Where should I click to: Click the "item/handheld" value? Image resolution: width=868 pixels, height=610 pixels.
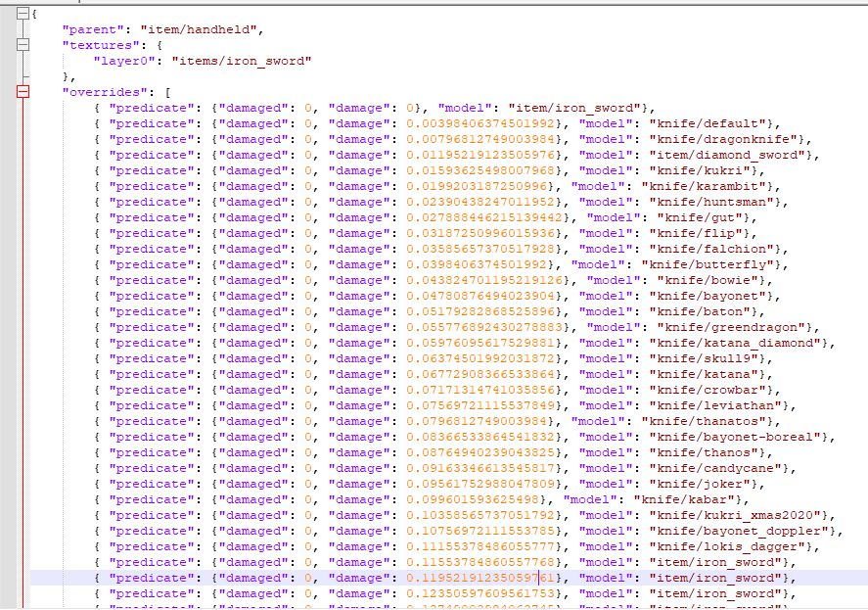(x=199, y=29)
